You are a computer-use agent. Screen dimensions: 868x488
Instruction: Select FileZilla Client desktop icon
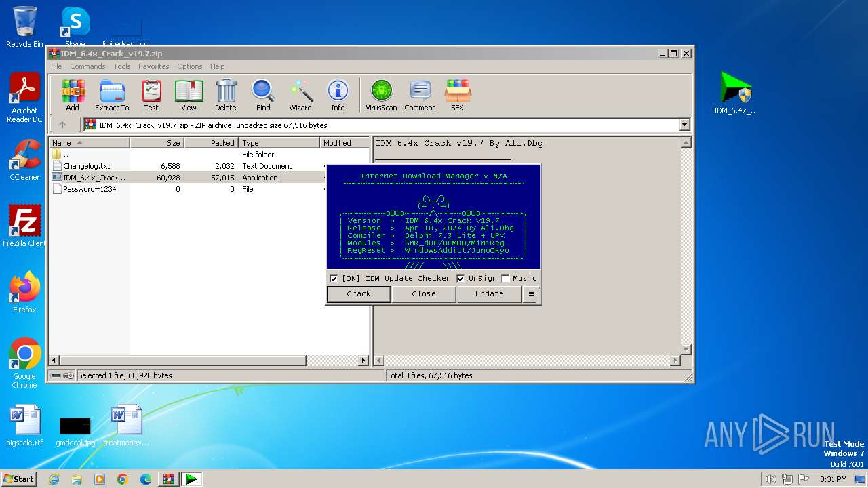click(x=24, y=226)
